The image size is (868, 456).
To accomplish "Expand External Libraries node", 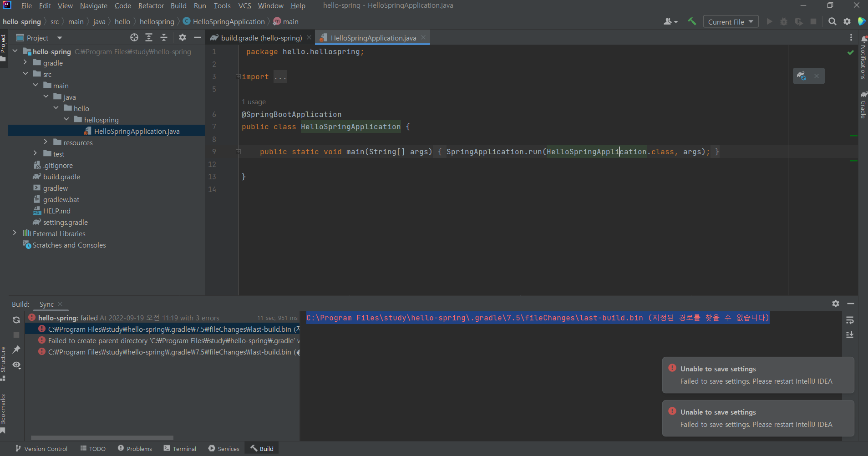I will click(x=15, y=233).
